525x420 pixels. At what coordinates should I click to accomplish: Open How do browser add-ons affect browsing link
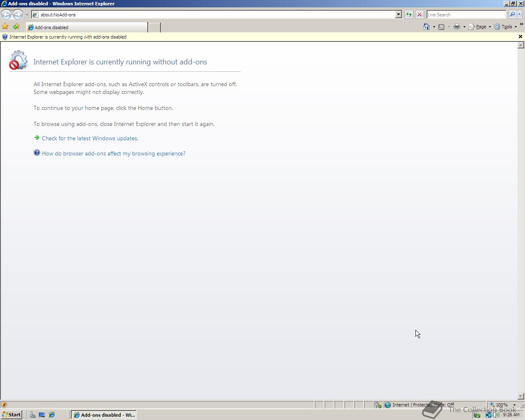pos(114,153)
